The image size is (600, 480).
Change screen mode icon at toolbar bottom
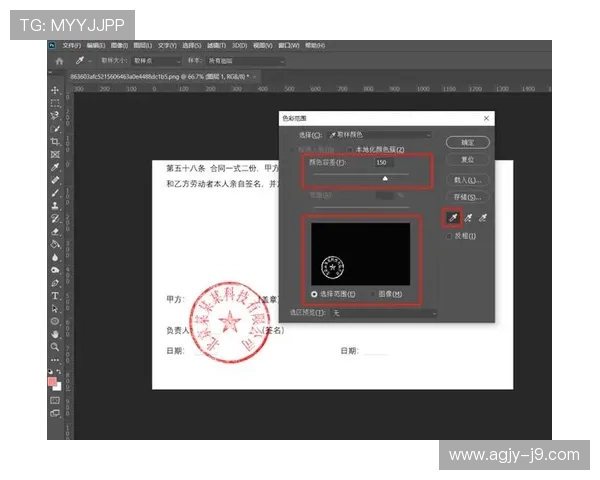55,413
